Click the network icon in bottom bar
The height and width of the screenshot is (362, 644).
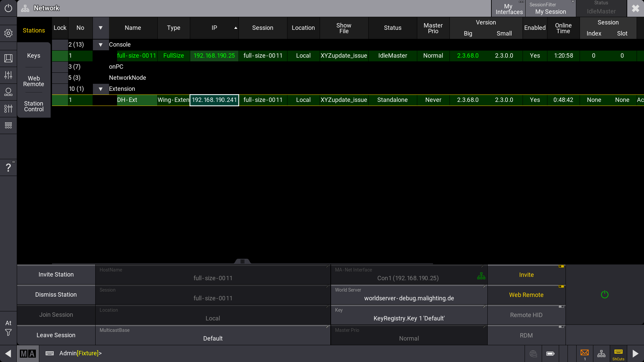tap(601, 354)
